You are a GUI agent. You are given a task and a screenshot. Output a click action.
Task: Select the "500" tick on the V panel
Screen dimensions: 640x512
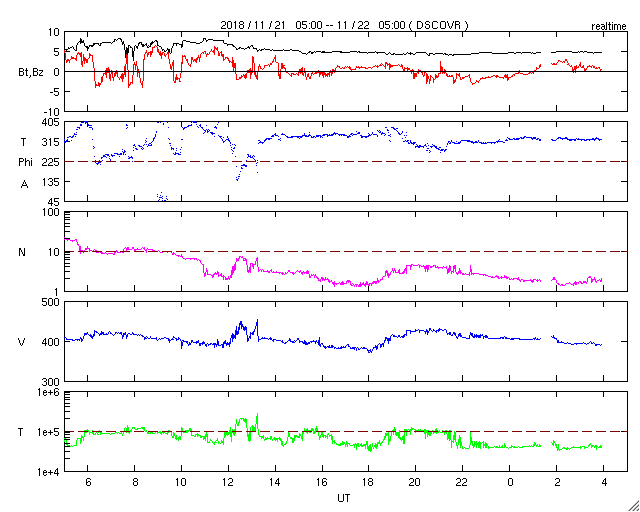click(50, 302)
